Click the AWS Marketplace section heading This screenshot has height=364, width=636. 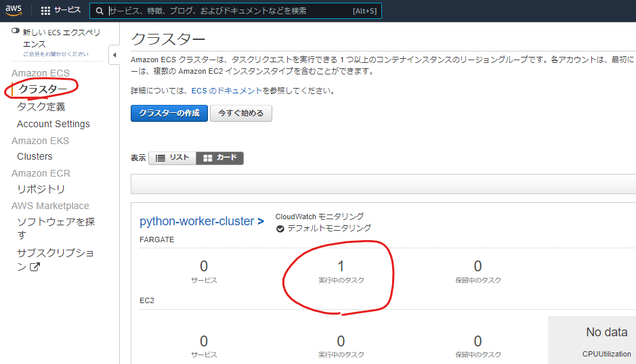click(50, 206)
